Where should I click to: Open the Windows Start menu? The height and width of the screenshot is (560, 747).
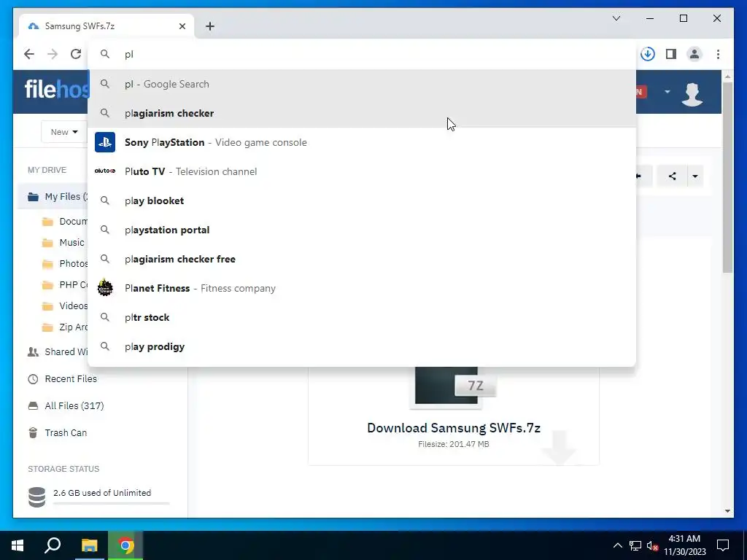pos(18,545)
